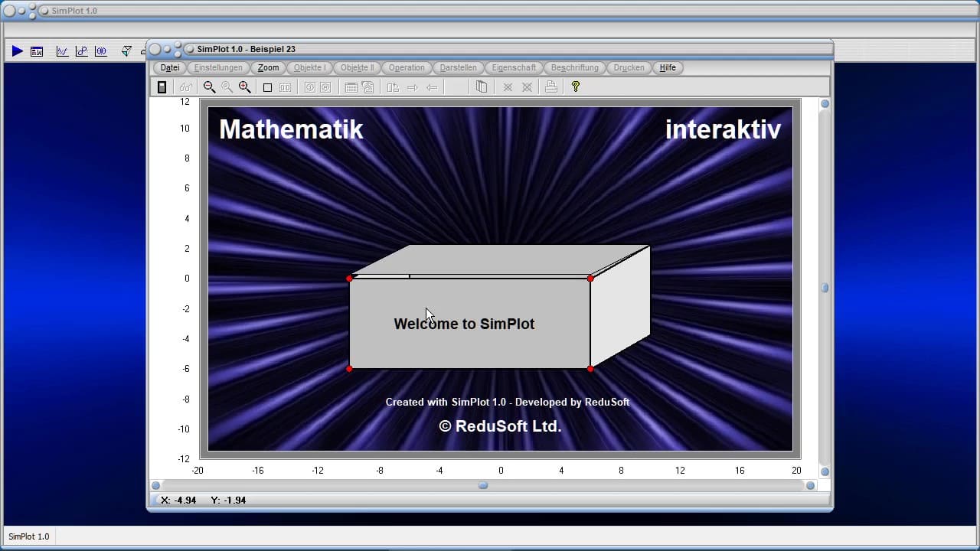
Task: Click the double-frame icon beside the square
Action: 285,87
